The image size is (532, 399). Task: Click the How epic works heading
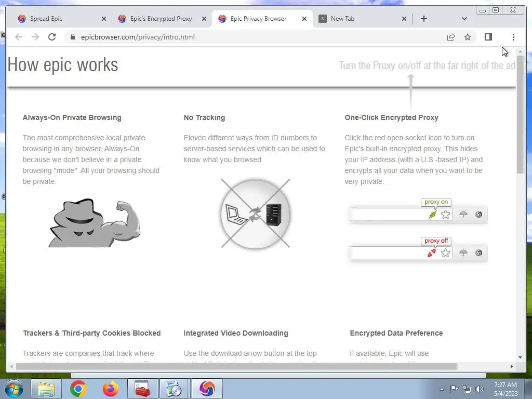pyautogui.click(x=63, y=64)
